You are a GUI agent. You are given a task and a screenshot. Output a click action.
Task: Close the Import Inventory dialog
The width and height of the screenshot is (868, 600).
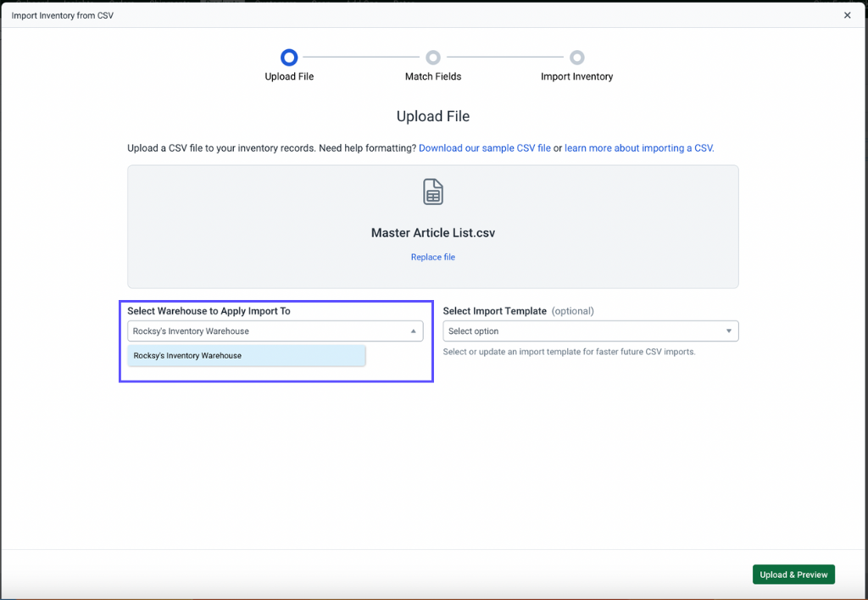[x=847, y=15]
